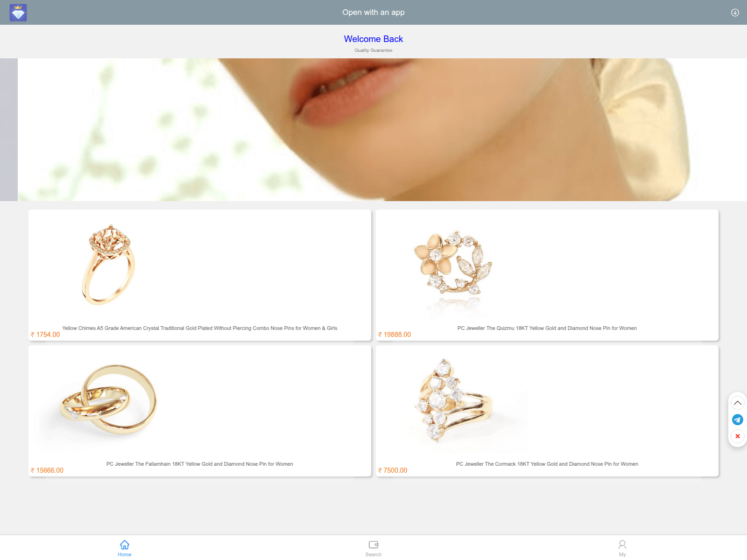Image resolution: width=747 pixels, height=560 pixels.
Task: Open the Telegram chat icon
Action: [x=738, y=420]
